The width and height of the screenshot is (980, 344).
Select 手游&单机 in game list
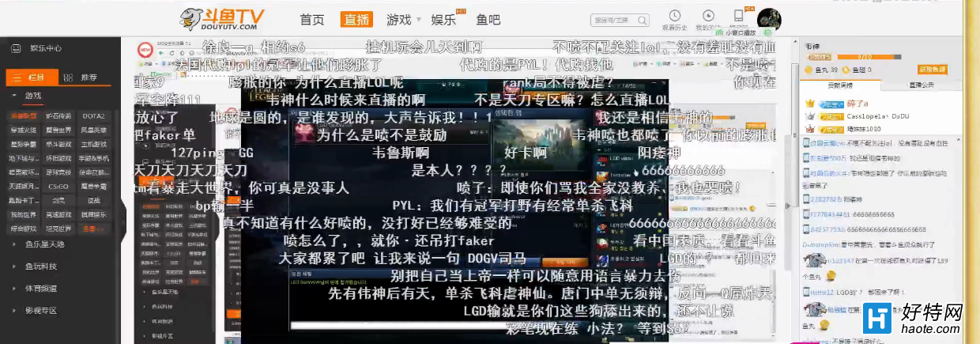[x=93, y=158]
